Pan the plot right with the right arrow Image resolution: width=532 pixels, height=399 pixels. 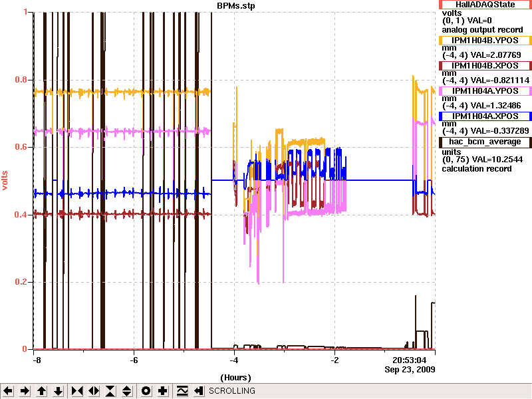click(25, 391)
